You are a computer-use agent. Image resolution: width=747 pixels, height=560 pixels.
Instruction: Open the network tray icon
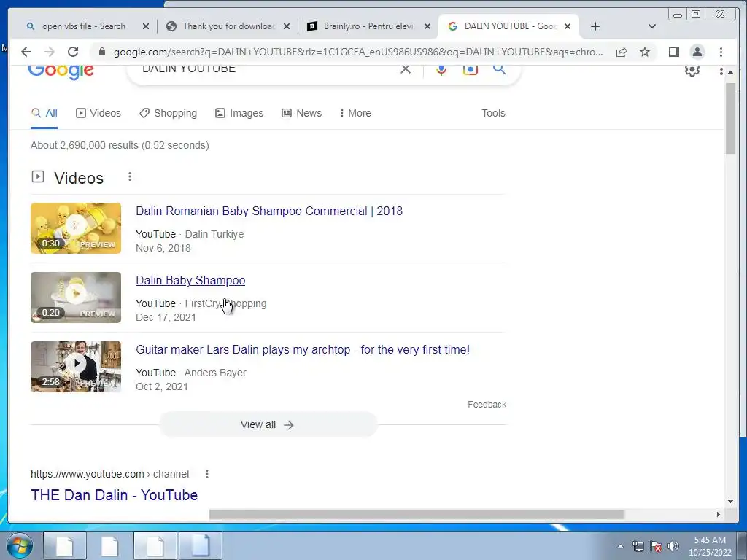point(638,546)
